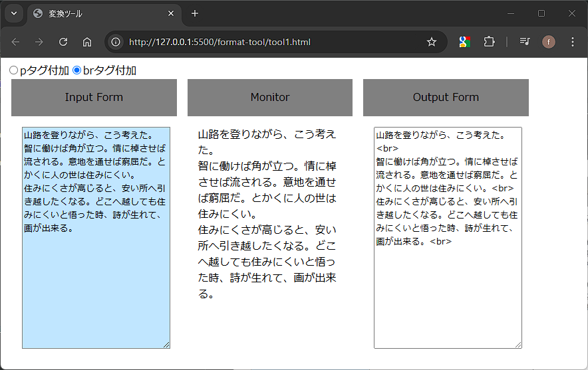
Task: Open the browser home page
Action: click(x=87, y=42)
